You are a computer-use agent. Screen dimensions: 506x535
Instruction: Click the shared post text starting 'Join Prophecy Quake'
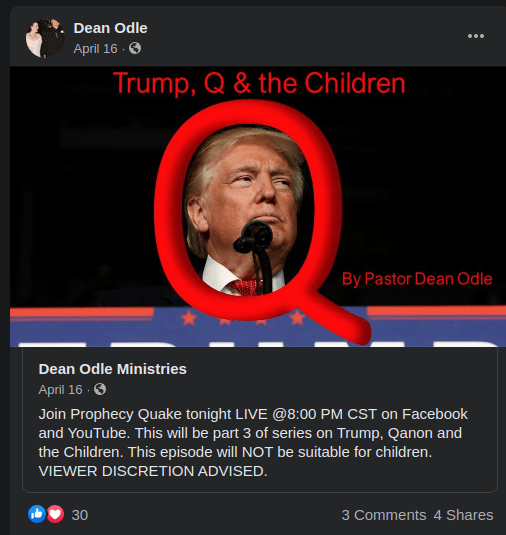pyautogui.click(x=253, y=442)
